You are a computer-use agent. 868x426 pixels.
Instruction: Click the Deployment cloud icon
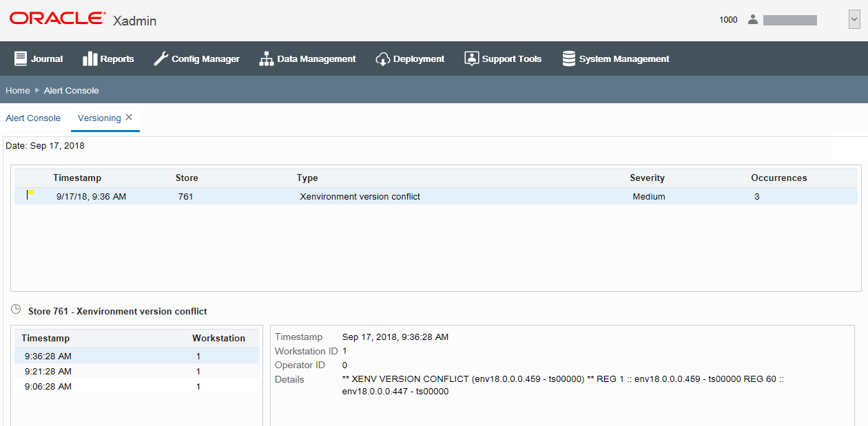coord(383,58)
